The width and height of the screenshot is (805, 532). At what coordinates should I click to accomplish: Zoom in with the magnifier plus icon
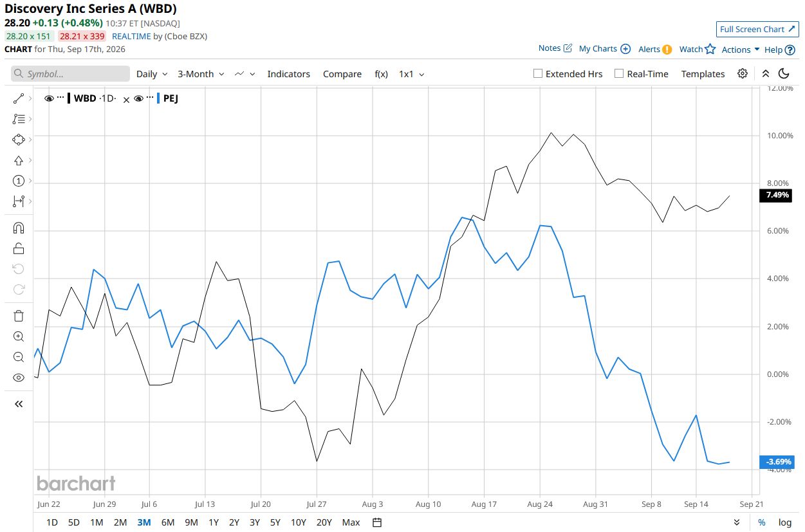click(18, 336)
